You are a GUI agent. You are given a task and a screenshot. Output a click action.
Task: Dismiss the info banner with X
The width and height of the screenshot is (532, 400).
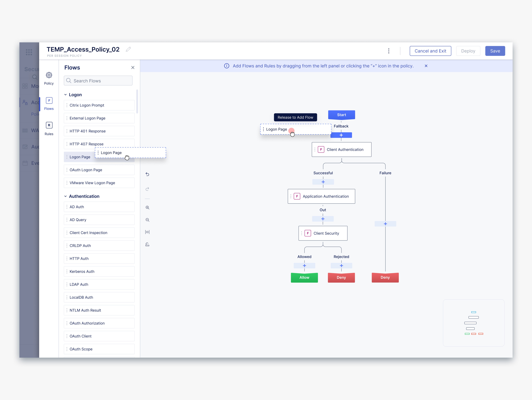[x=426, y=66]
